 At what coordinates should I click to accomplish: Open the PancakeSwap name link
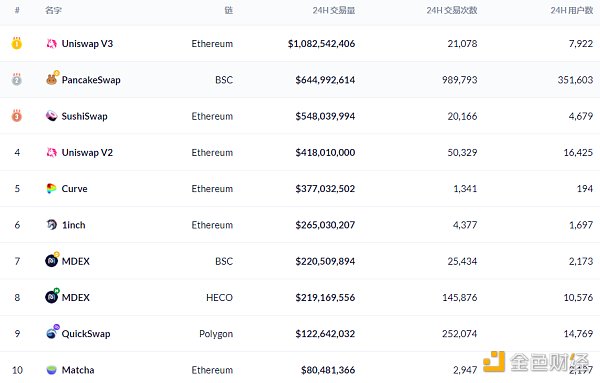91,80
